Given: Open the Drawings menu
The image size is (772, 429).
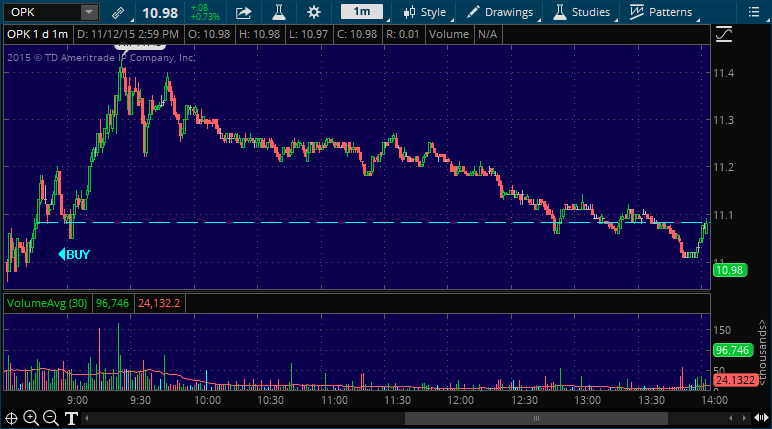Looking at the screenshot, I should [499, 12].
